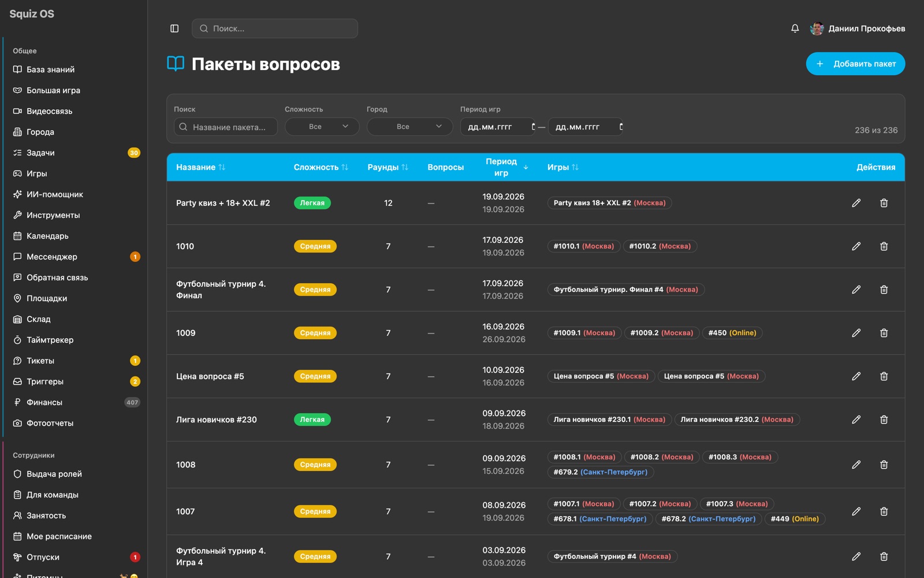Delete the 1009 packet with trash icon
The image size is (924, 578).
[884, 333]
